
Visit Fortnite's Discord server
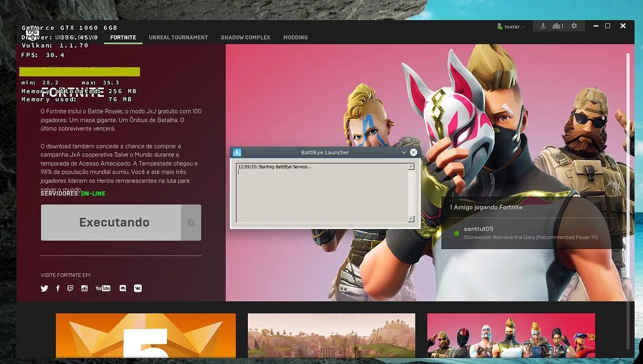click(123, 289)
